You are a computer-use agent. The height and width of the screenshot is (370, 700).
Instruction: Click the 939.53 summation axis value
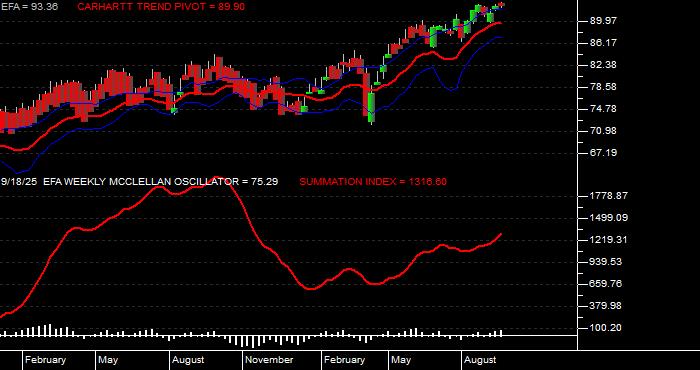click(x=606, y=262)
